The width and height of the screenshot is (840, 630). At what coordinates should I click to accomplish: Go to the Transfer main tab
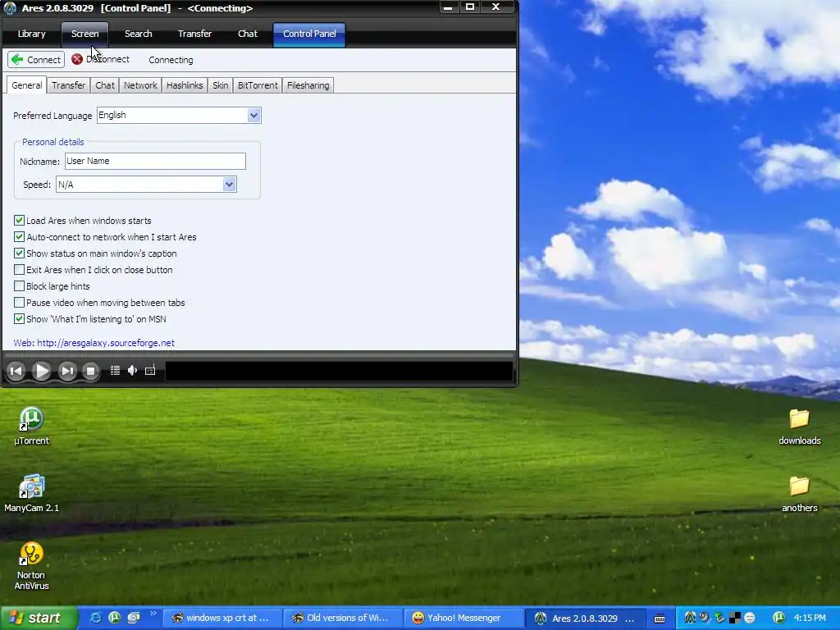194,34
